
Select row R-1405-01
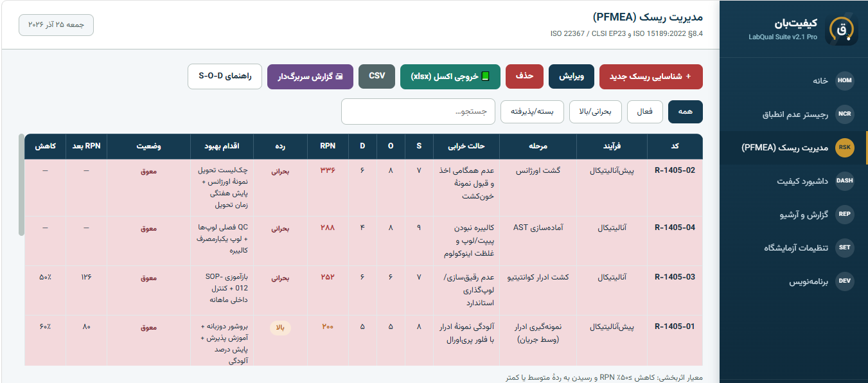coord(364,341)
